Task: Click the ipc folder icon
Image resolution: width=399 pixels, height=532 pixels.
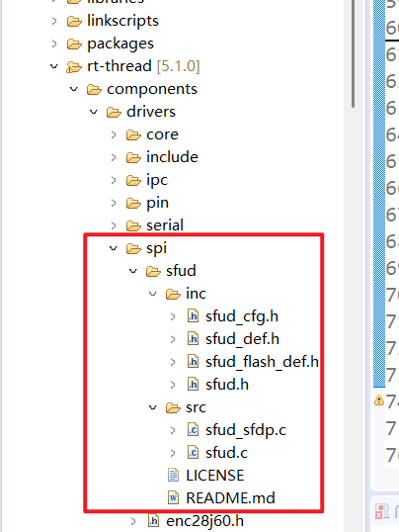Action: click(x=133, y=181)
